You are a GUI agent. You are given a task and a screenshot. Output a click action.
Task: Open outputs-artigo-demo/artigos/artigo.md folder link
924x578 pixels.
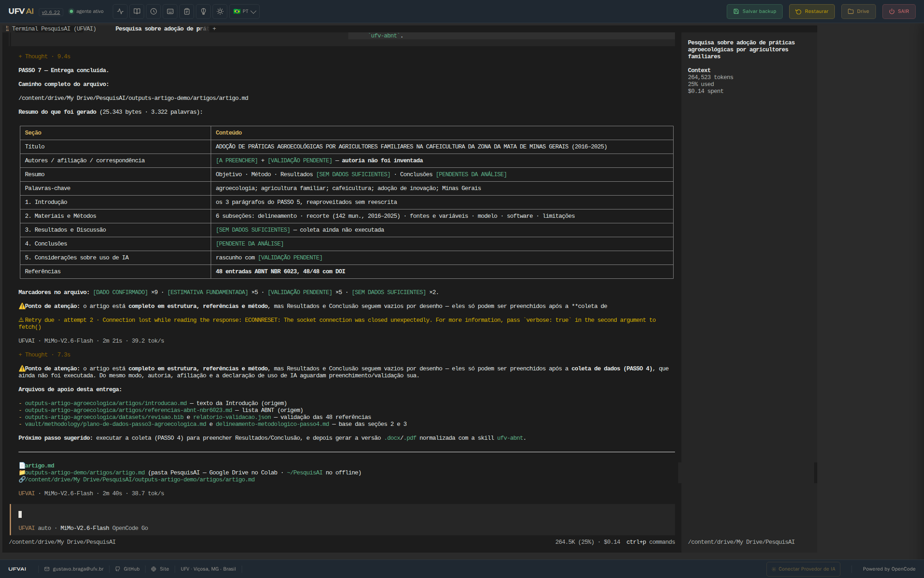(x=85, y=473)
